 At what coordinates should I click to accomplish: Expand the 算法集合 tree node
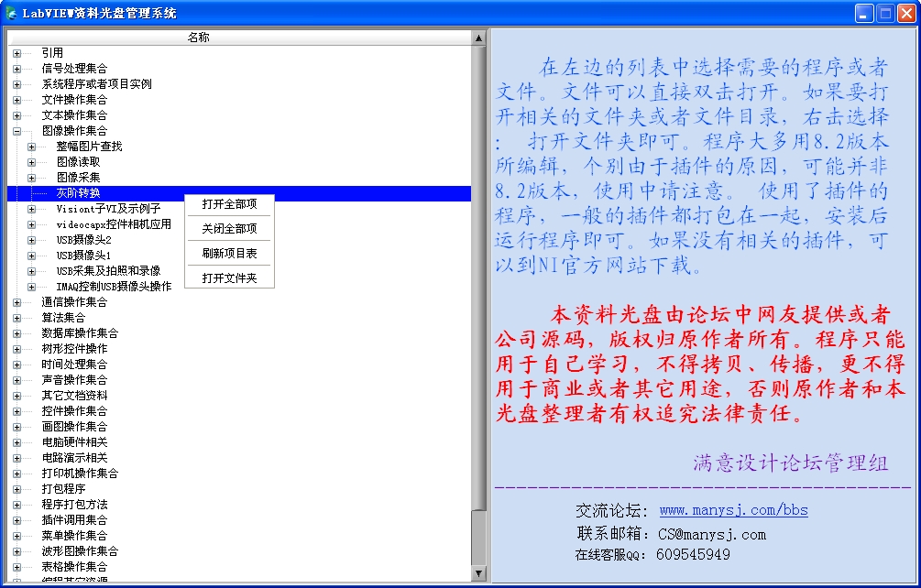(16, 318)
